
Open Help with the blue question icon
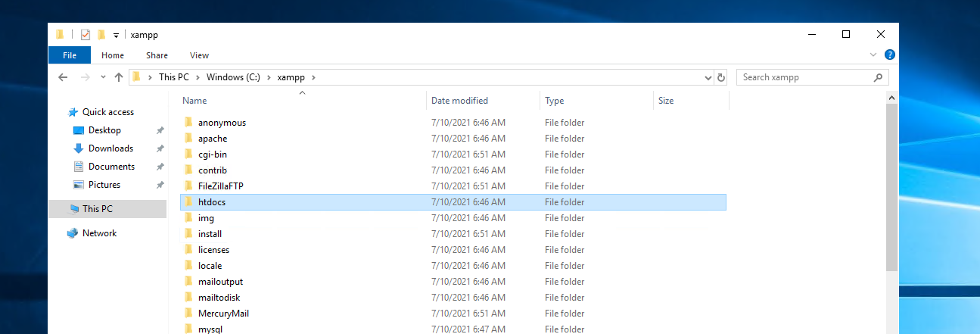click(x=890, y=55)
